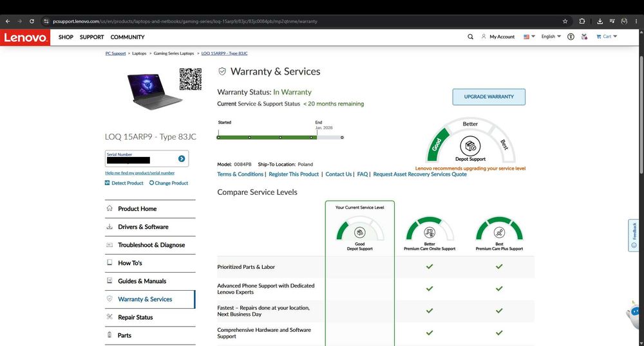Open Parts section
This screenshot has width=644, height=346.
click(150, 335)
